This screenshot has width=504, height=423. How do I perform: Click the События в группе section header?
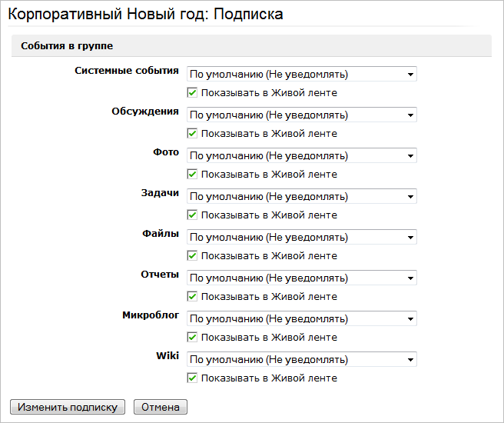coord(68,46)
